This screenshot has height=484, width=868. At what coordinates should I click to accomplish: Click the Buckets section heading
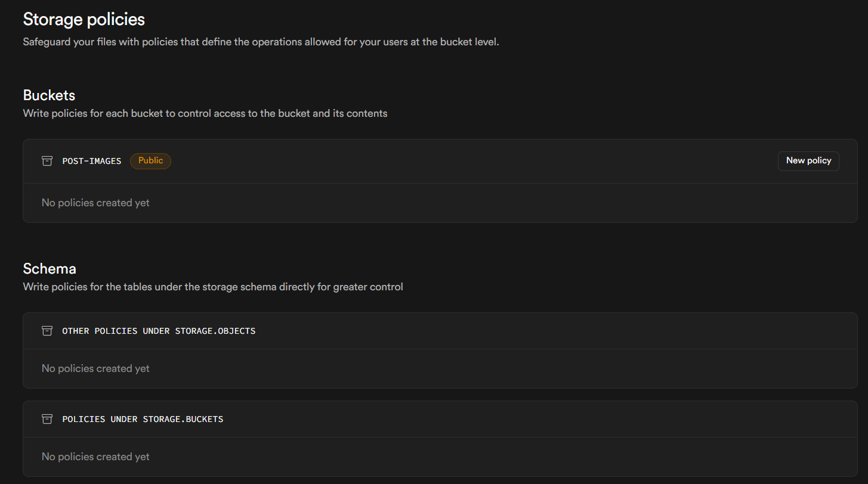pos(49,95)
